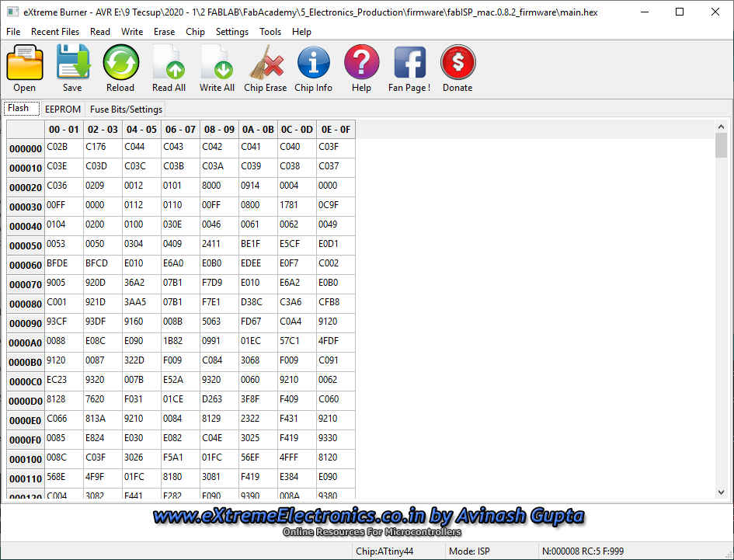Click cell D263 in row 0000D0

[x=220, y=402]
